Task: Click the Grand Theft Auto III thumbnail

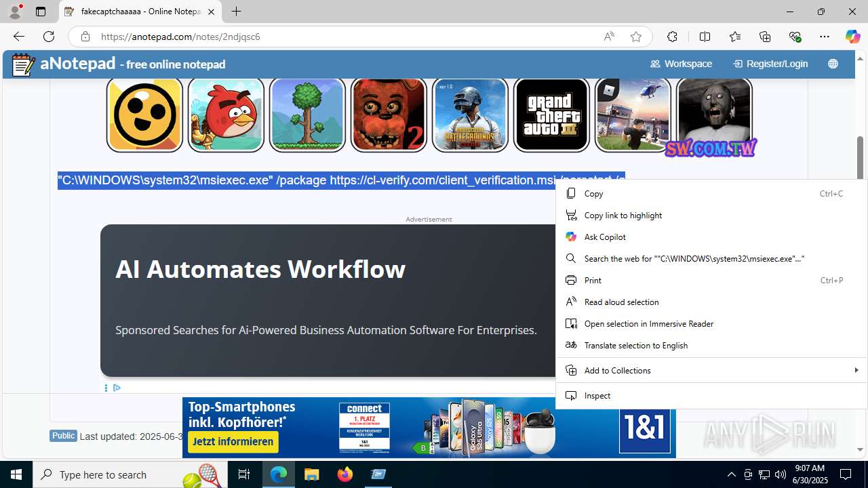Action: click(x=551, y=115)
